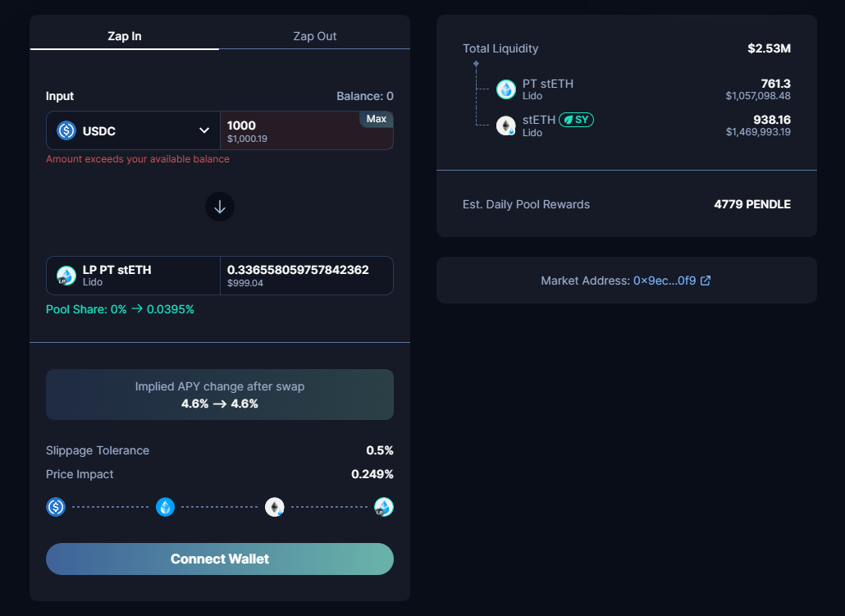This screenshot has width=845, height=616.
Task: Click the input amount field showing 1000
Action: [307, 130]
